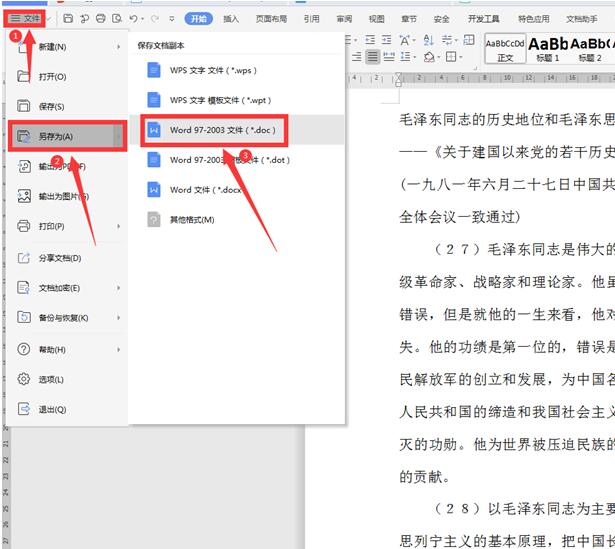This screenshot has width=615, height=549.
Task: Expand the 文档加密(E) submenu
Action: click(119, 288)
